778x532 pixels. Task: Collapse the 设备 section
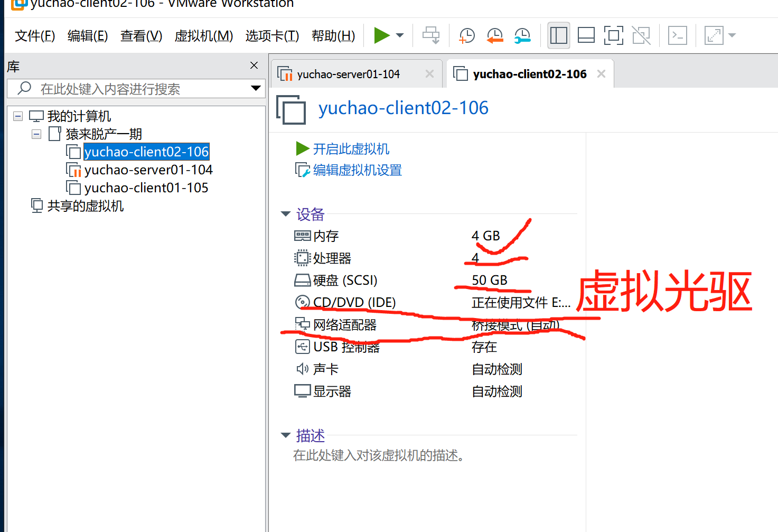[x=286, y=214]
